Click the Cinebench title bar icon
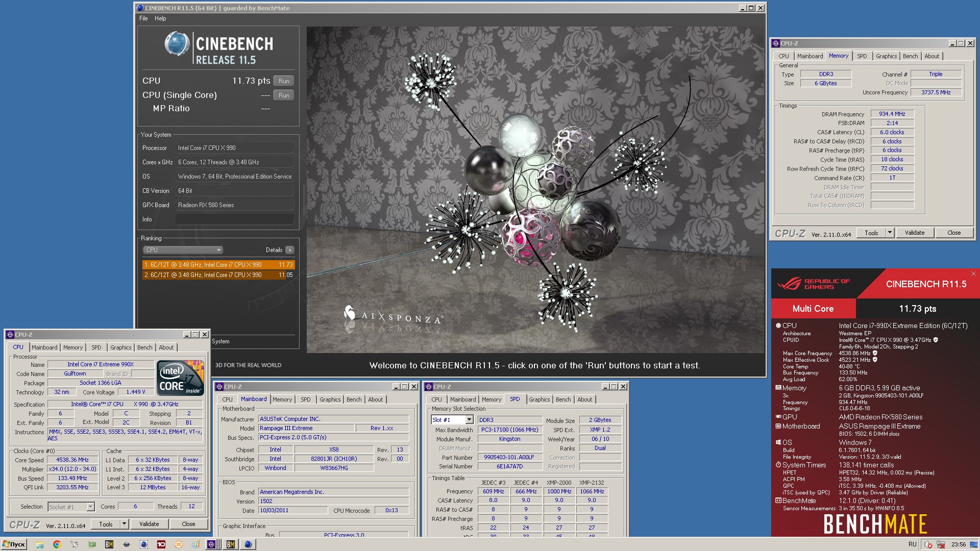 click(140, 8)
